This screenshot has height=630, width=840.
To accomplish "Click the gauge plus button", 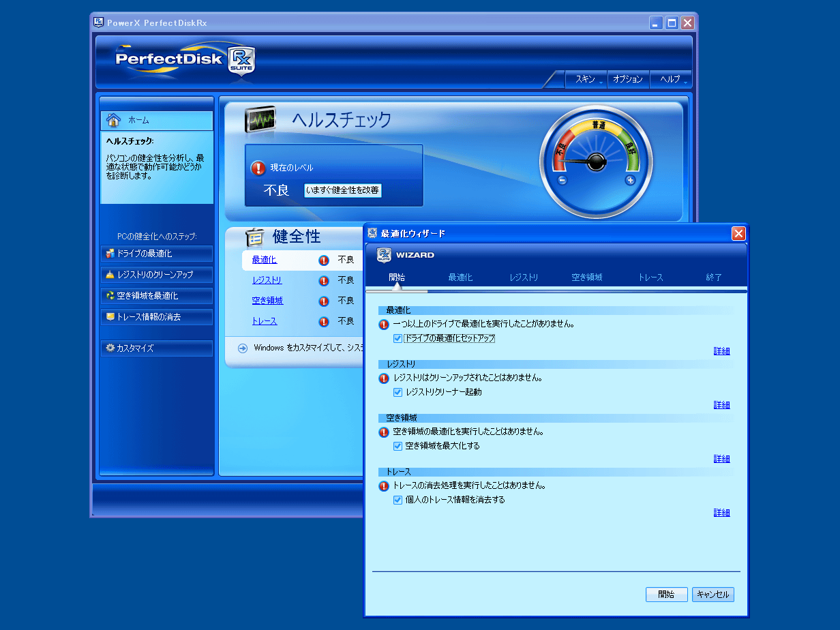I will click(630, 181).
